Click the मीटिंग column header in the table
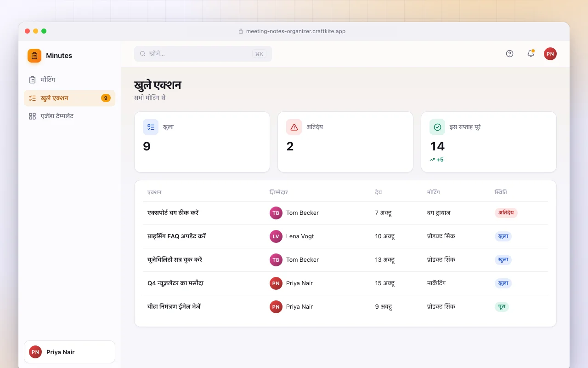 point(433,192)
